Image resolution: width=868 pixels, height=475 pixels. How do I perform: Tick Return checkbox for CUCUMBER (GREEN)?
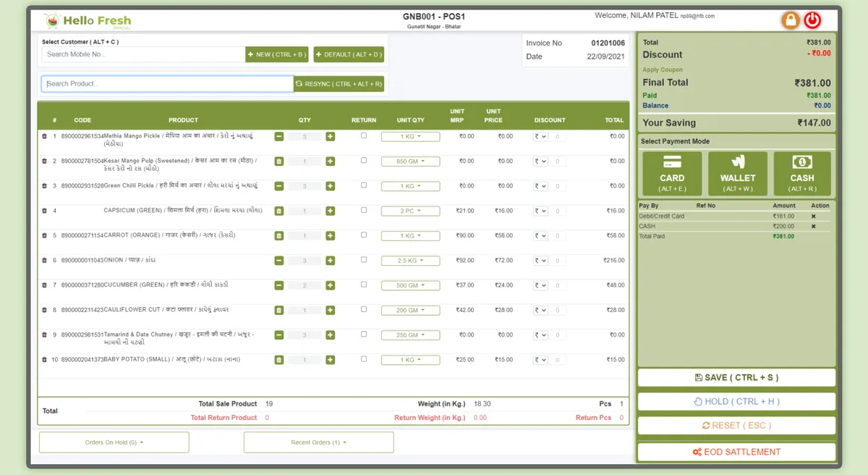[364, 285]
